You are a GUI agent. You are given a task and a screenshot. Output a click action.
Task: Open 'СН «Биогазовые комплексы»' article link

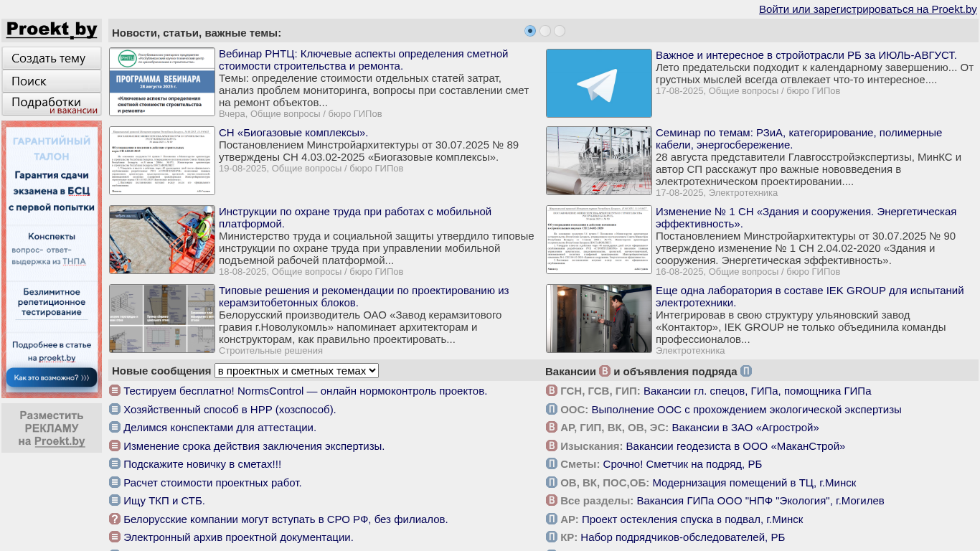(x=293, y=133)
